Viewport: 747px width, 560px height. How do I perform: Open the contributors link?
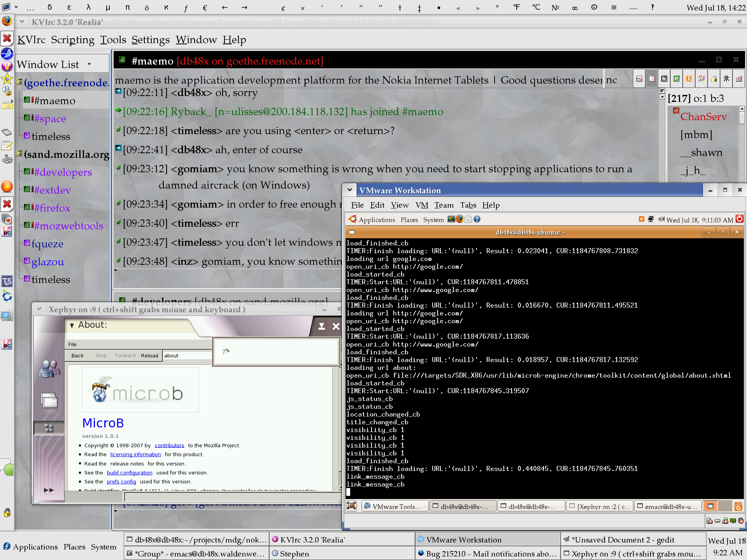click(x=169, y=445)
